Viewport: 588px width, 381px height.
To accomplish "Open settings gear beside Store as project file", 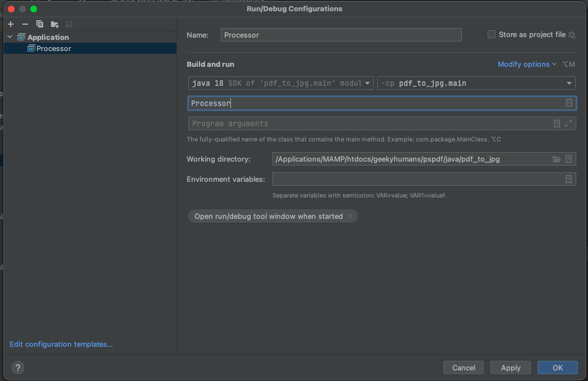I will [x=572, y=35].
